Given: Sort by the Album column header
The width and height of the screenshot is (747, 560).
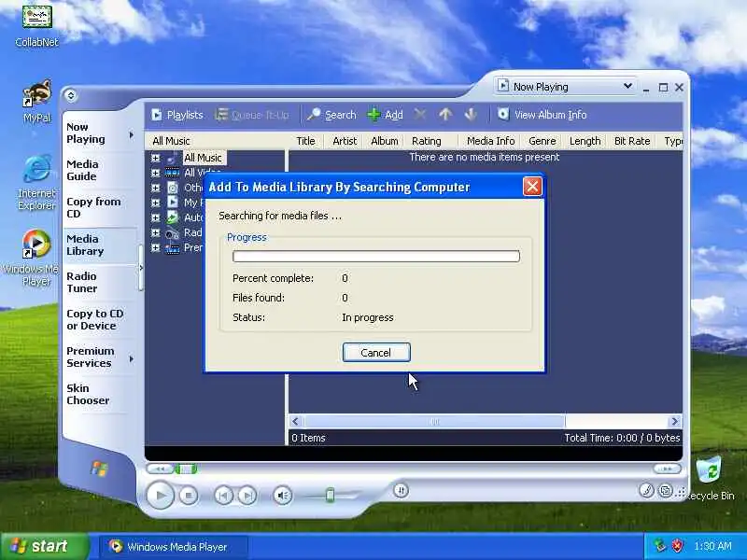Looking at the screenshot, I should [x=384, y=141].
